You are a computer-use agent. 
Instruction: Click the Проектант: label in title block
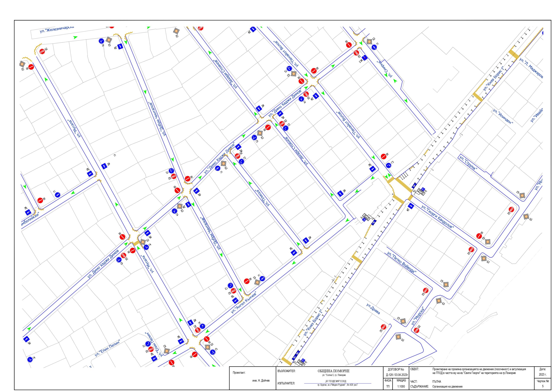pos(239,373)
